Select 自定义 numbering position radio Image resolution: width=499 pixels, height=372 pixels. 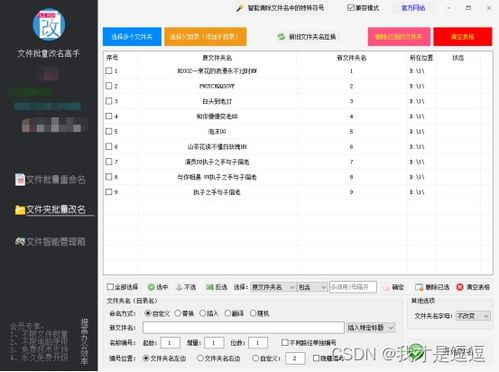255,358
